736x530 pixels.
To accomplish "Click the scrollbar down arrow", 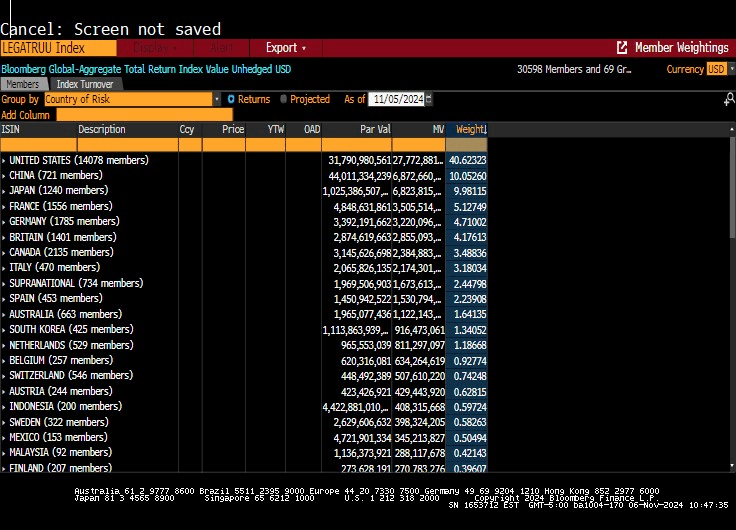I will tap(732, 465).
